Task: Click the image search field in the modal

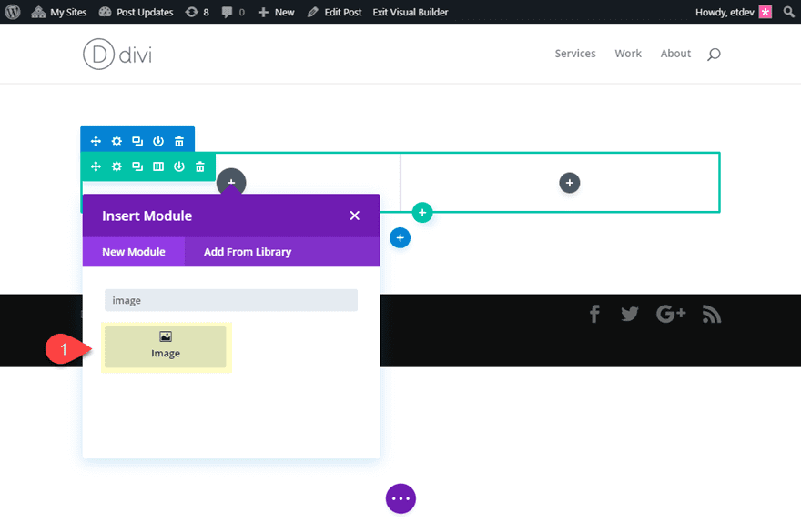Action: (x=230, y=300)
